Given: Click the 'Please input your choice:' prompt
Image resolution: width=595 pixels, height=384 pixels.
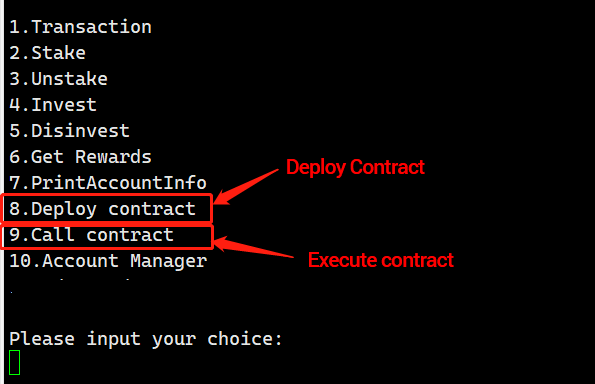Looking at the screenshot, I should pyautogui.click(x=146, y=339).
